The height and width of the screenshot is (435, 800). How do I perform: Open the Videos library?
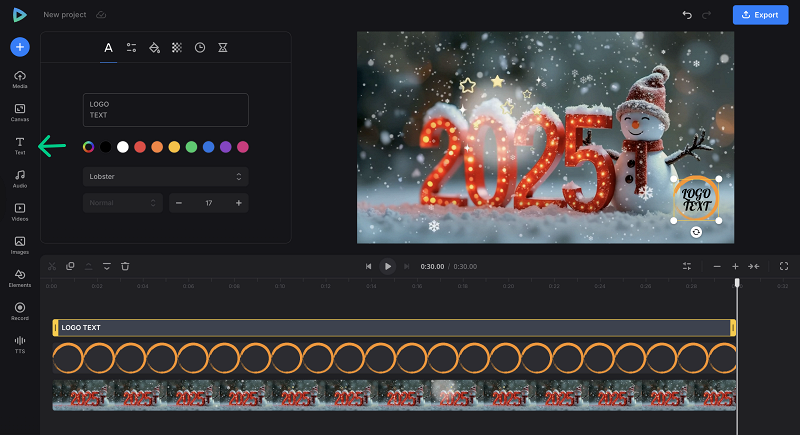click(20, 212)
